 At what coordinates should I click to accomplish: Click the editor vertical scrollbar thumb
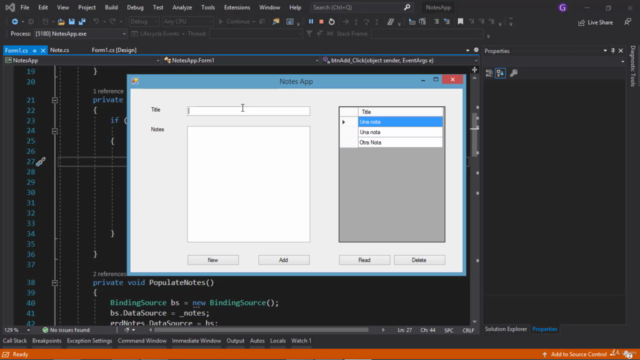coord(474,135)
